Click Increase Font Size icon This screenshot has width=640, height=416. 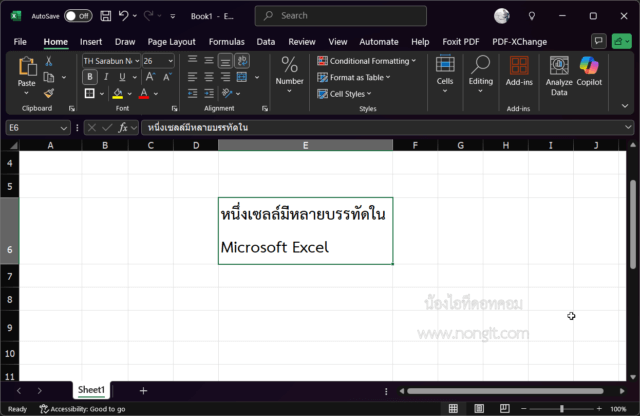pos(150,77)
